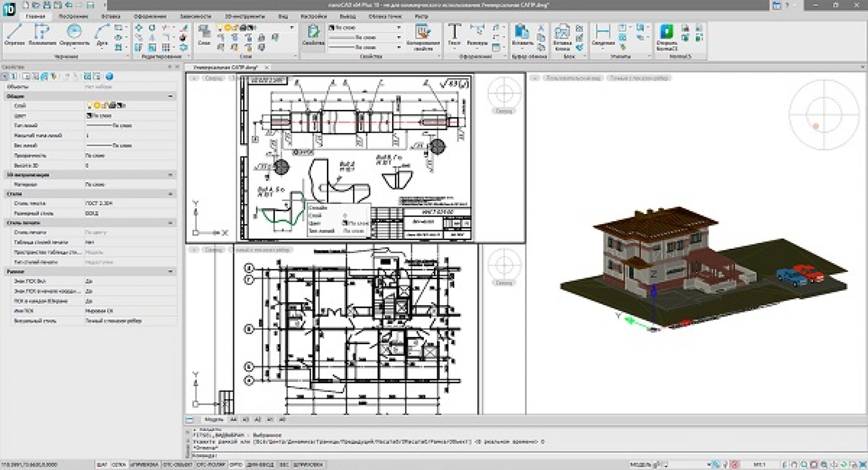Switch to the A4 layout tab
The height and width of the screenshot is (470, 868).
(x=233, y=420)
